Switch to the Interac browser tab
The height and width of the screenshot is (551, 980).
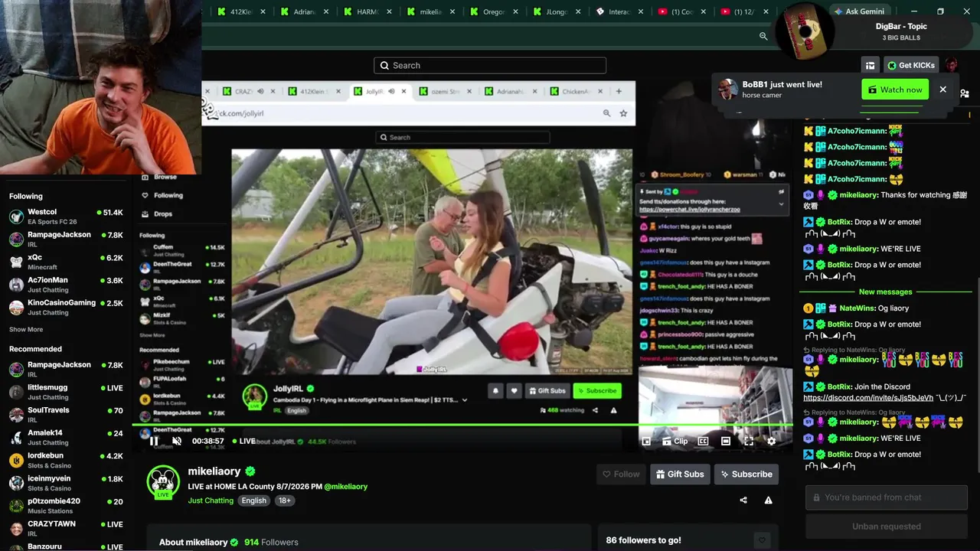[x=619, y=11]
